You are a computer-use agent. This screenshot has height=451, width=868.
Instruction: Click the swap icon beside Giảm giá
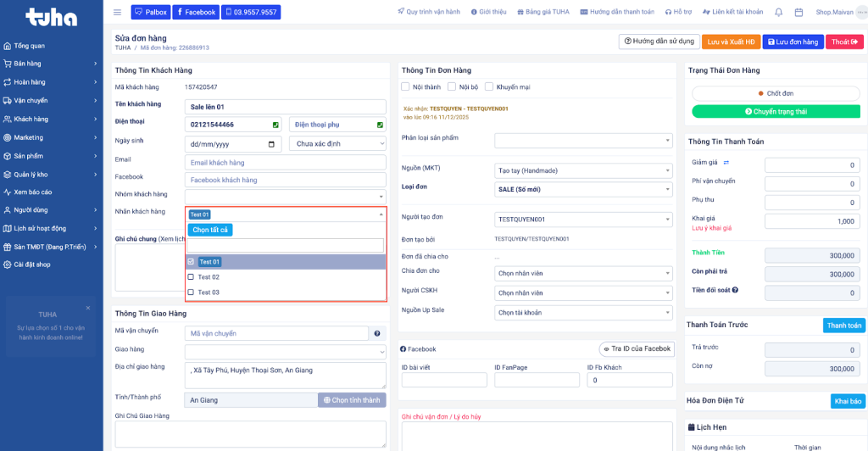[x=726, y=162]
